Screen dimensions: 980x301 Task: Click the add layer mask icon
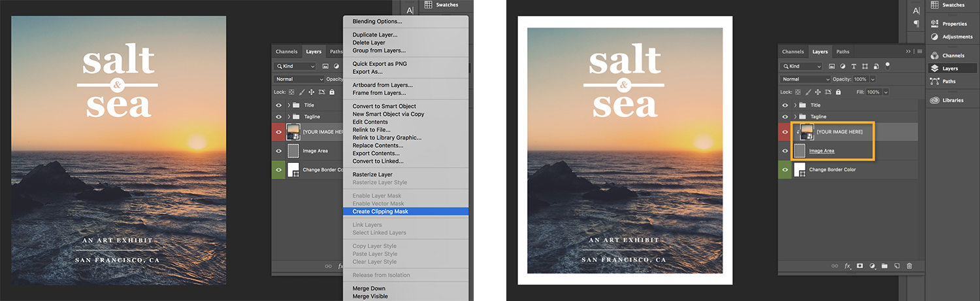click(x=860, y=266)
